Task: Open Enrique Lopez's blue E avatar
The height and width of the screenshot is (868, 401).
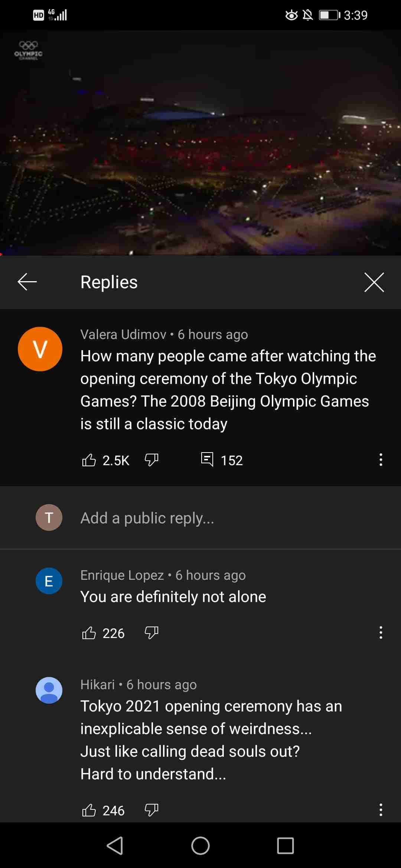Action: (x=49, y=581)
